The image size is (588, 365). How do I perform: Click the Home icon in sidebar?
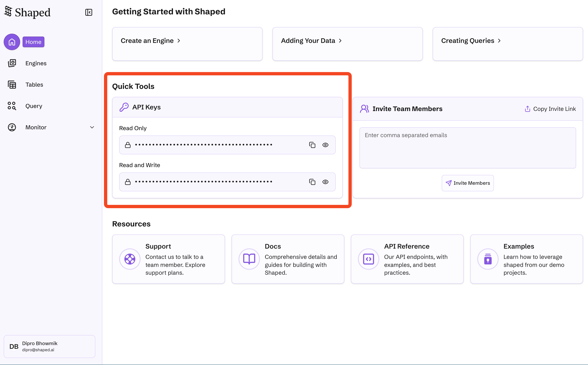pyautogui.click(x=12, y=42)
